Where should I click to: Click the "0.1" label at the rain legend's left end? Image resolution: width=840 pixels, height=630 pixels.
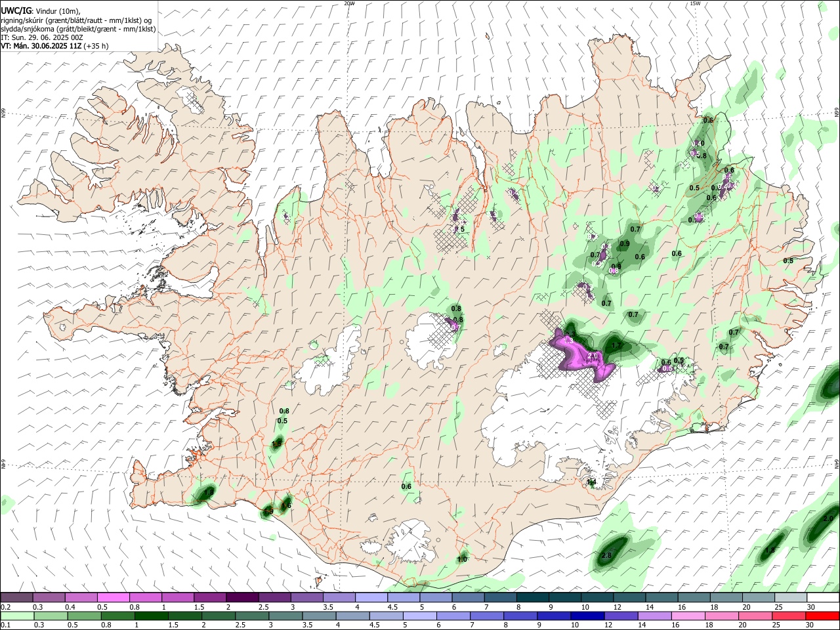coord(5,625)
